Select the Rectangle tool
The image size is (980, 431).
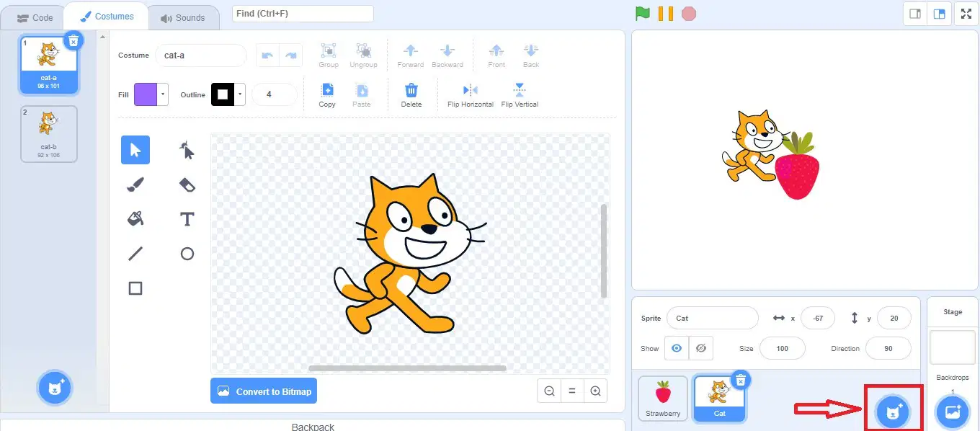tap(135, 288)
